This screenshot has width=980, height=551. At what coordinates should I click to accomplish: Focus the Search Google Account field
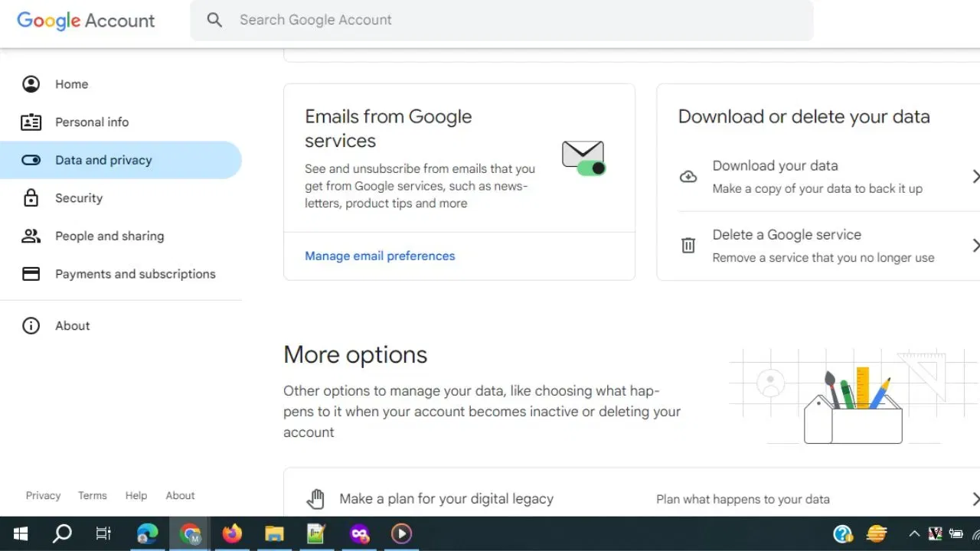click(x=501, y=20)
